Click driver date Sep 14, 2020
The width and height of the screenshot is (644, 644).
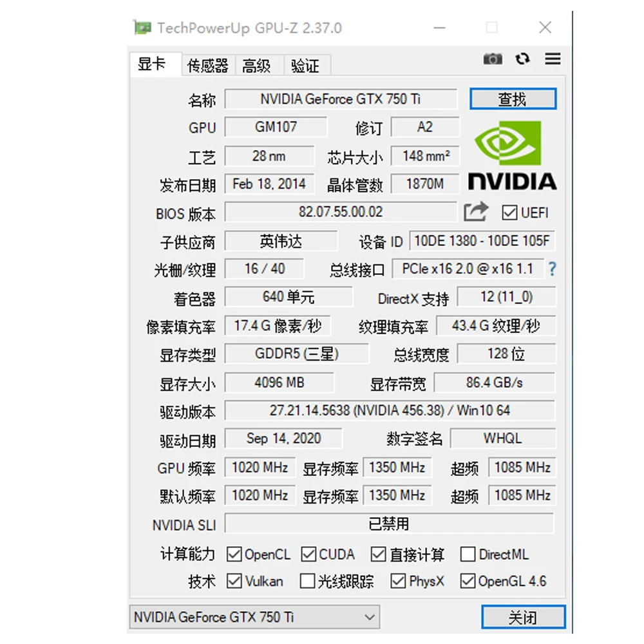283,439
